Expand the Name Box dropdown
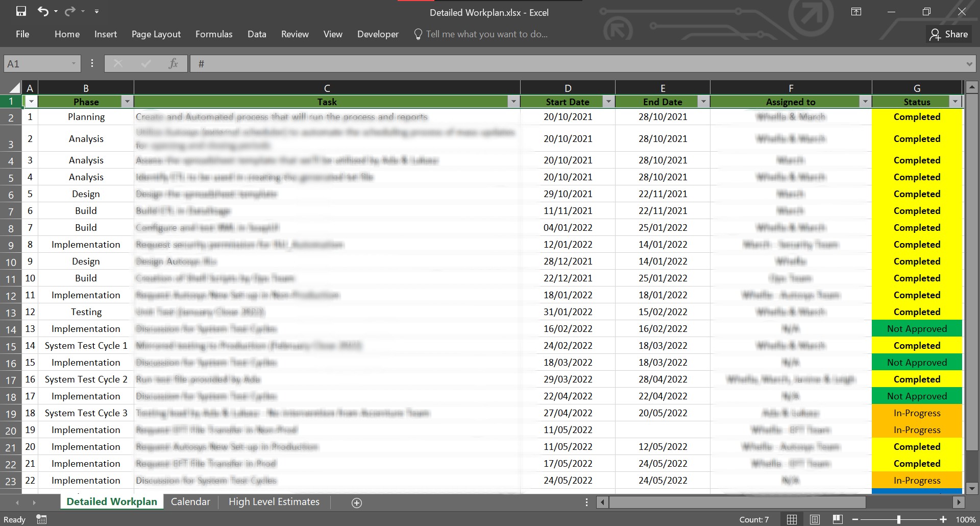 [x=74, y=64]
